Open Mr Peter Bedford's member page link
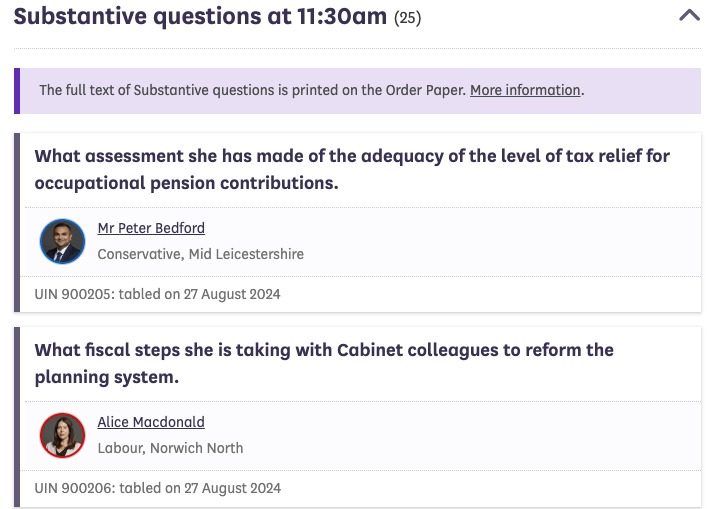 151,229
